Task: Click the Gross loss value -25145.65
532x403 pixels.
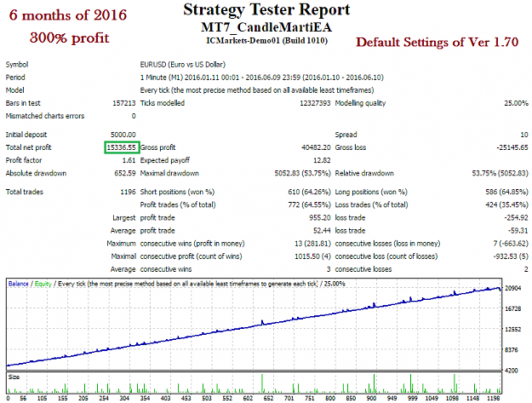Action: point(512,147)
